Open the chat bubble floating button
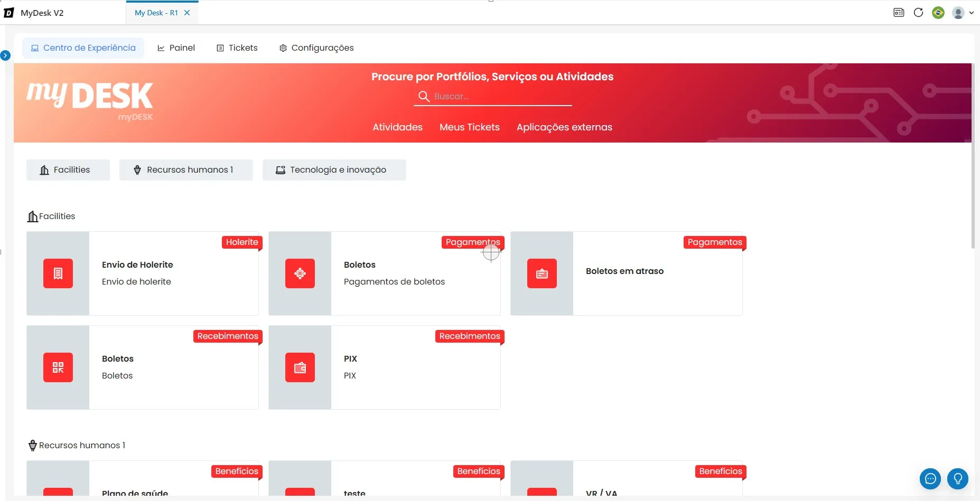The width and height of the screenshot is (980, 501). point(930,479)
